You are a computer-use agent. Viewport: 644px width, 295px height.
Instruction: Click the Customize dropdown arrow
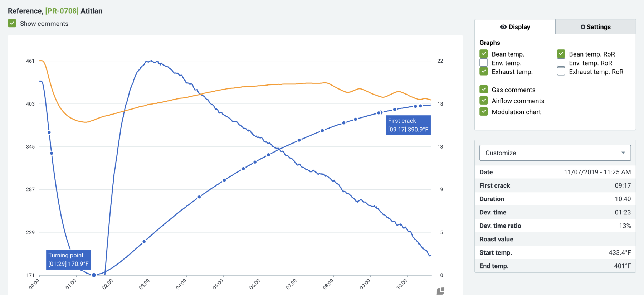(x=623, y=153)
